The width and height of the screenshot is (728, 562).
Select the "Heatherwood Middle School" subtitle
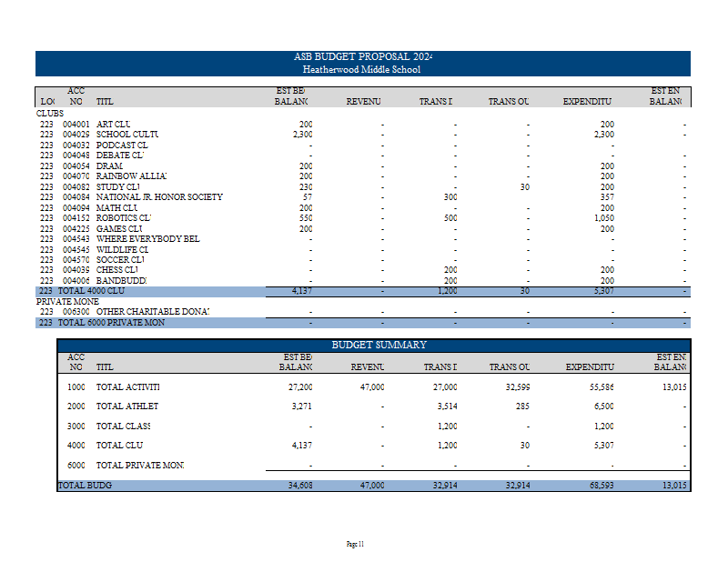pos(361,69)
